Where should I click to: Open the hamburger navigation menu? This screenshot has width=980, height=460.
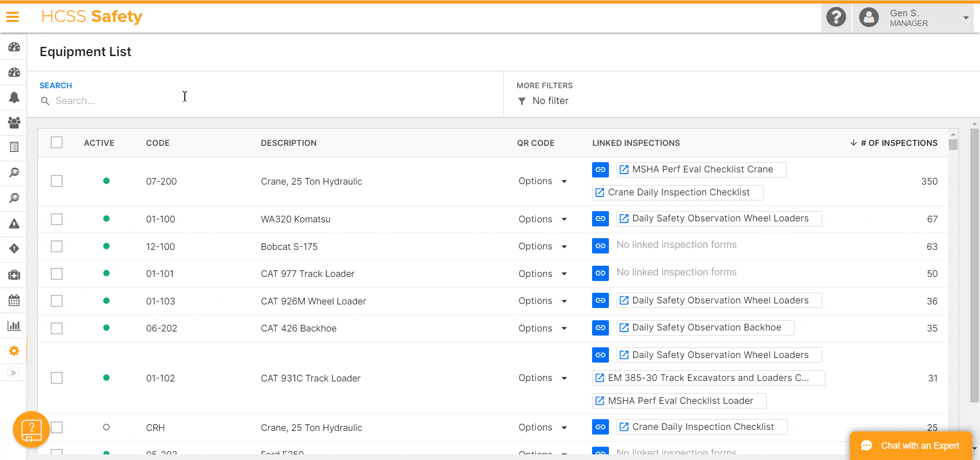point(13,17)
